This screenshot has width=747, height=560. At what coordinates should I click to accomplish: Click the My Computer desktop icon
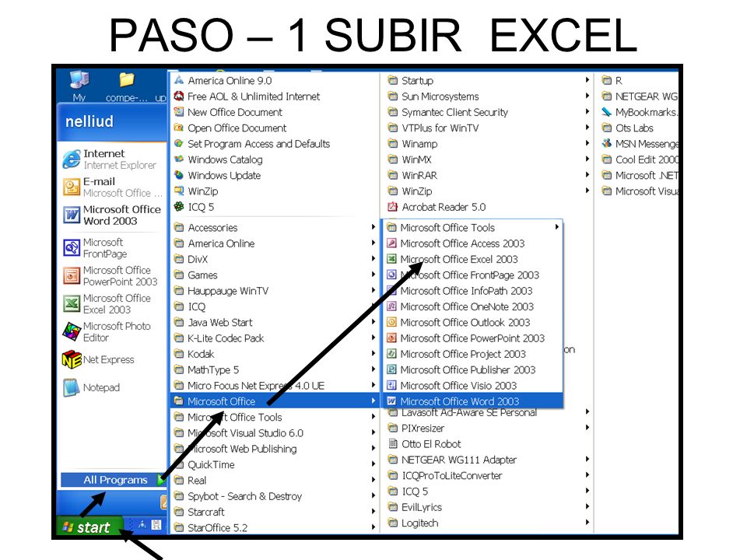click(x=79, y=86)
